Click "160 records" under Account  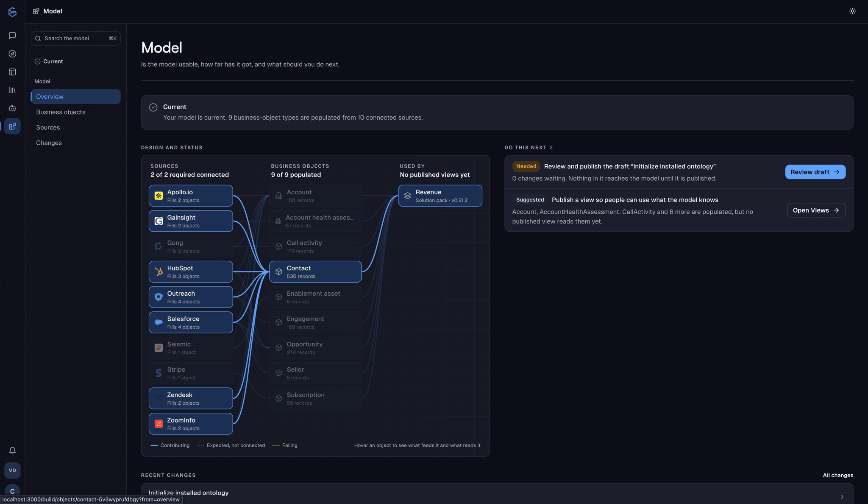[300, 201]
